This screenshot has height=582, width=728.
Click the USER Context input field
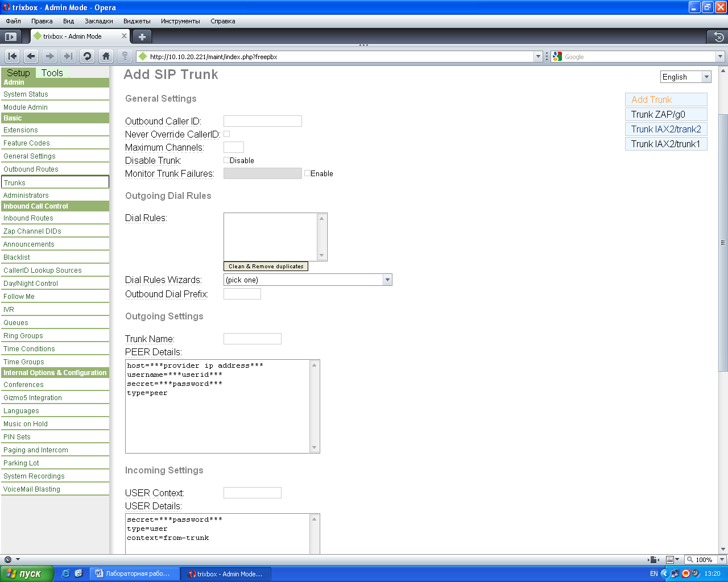pyautogui.click(x=253, y=493)
